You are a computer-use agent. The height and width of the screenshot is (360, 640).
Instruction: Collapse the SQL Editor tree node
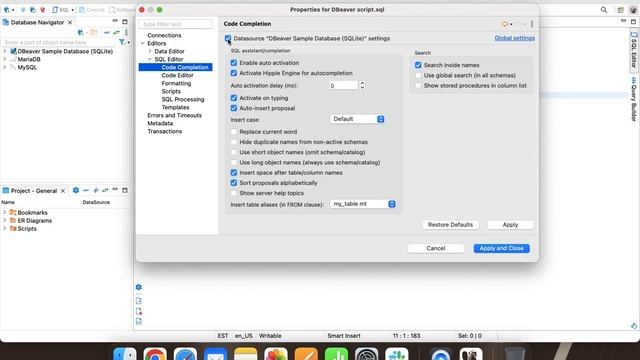tap(150, 59)
